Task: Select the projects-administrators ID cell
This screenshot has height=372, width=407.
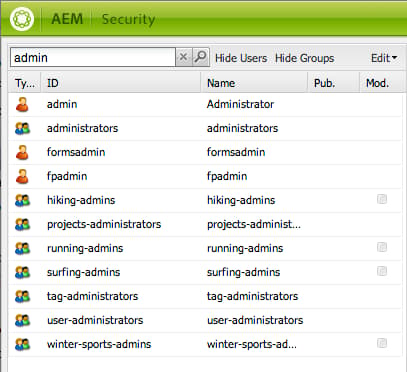Action: click(x=104, y=224)
